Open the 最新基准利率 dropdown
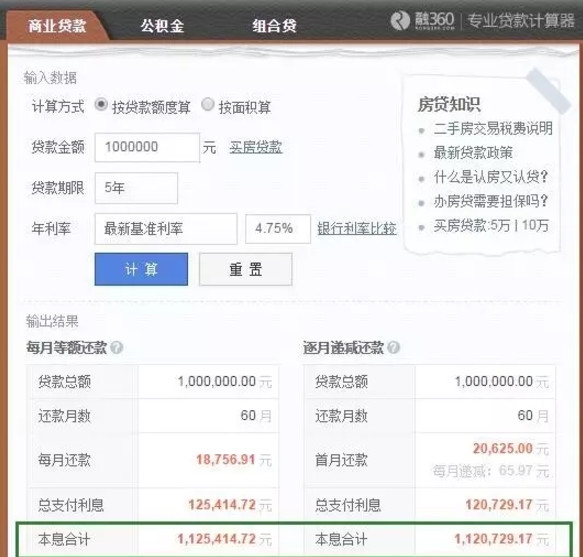Image resolution: width=583 pixels, height=557 pixels. pyautogui.click(x=166, y=229)
